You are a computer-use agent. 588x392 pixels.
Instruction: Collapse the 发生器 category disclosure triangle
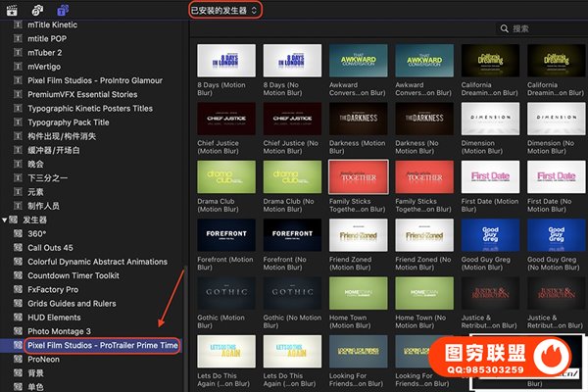[x=6, y=220]
